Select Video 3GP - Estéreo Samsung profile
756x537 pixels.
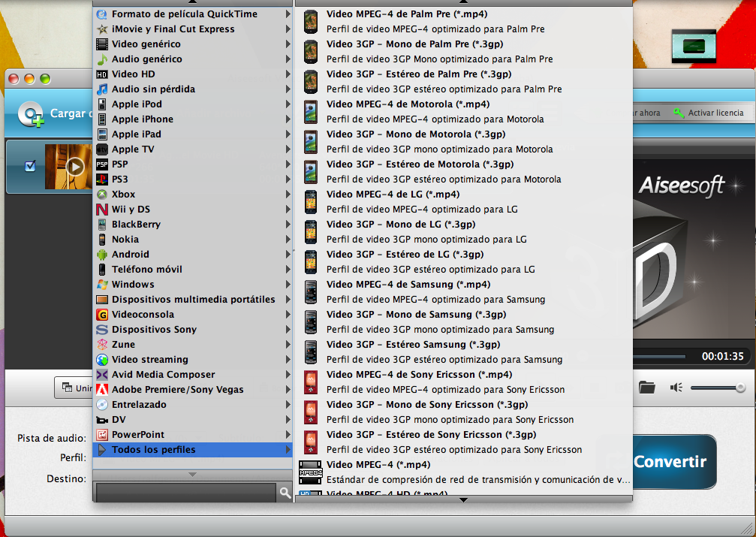[x=463, y=351]
